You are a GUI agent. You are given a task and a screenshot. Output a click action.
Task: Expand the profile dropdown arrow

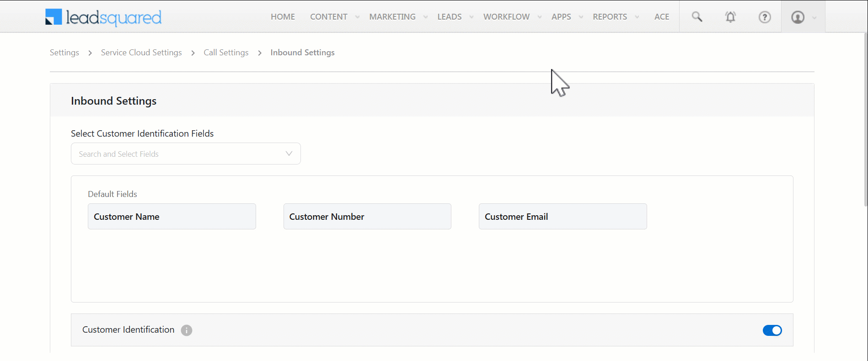[x=814, y=18]
